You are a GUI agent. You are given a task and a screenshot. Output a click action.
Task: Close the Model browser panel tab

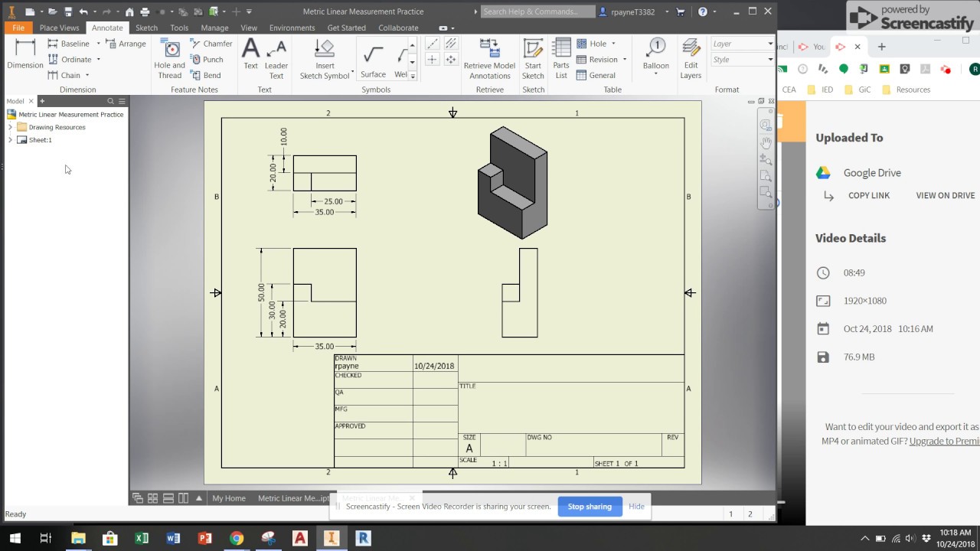coord(31,101)
